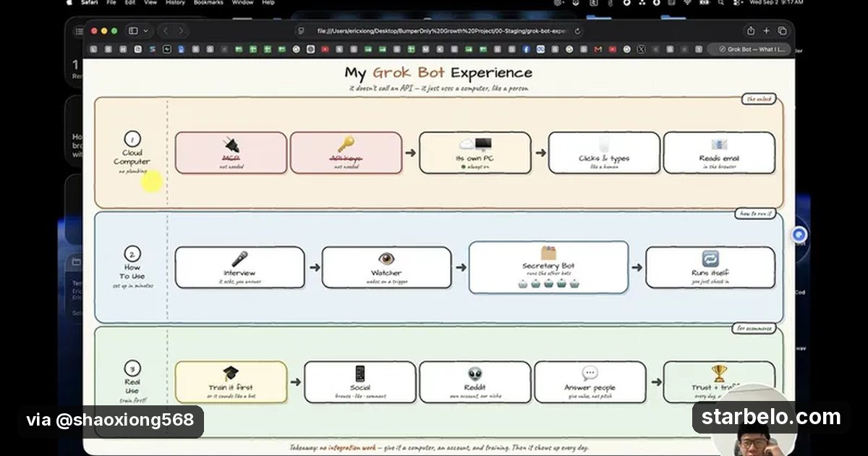
Task: Open the File menu
Action: click(111, 3)
